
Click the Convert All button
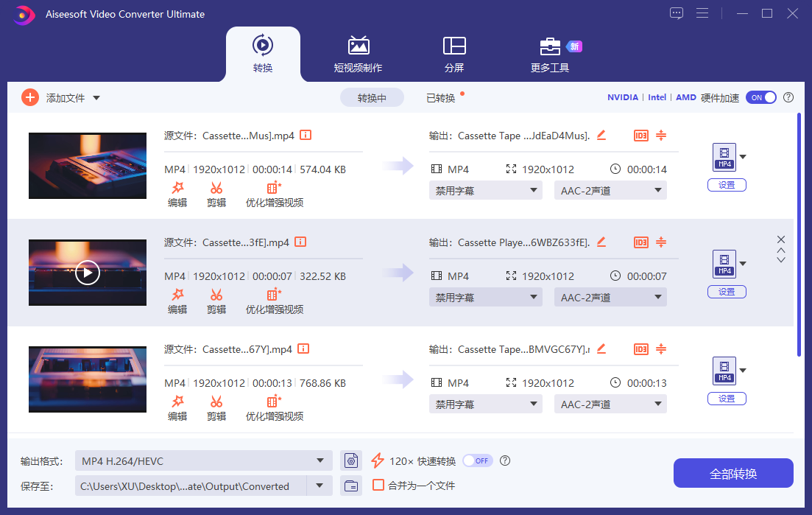[732, 474]
